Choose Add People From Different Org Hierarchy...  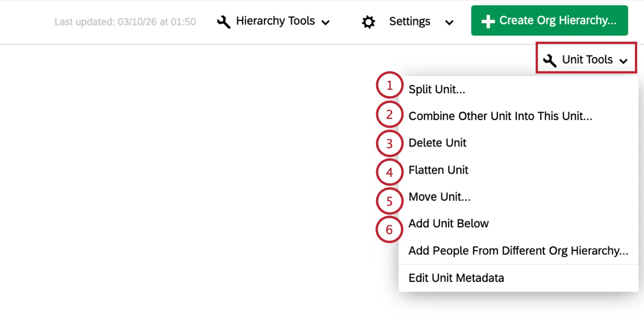518,251
